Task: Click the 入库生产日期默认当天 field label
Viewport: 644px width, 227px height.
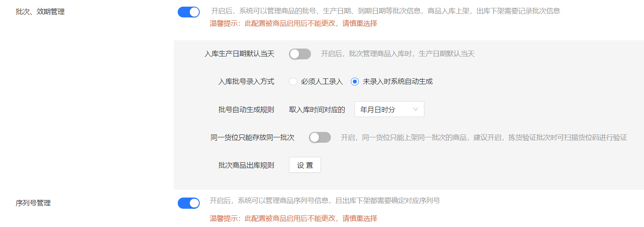Action: coord(240,54)
